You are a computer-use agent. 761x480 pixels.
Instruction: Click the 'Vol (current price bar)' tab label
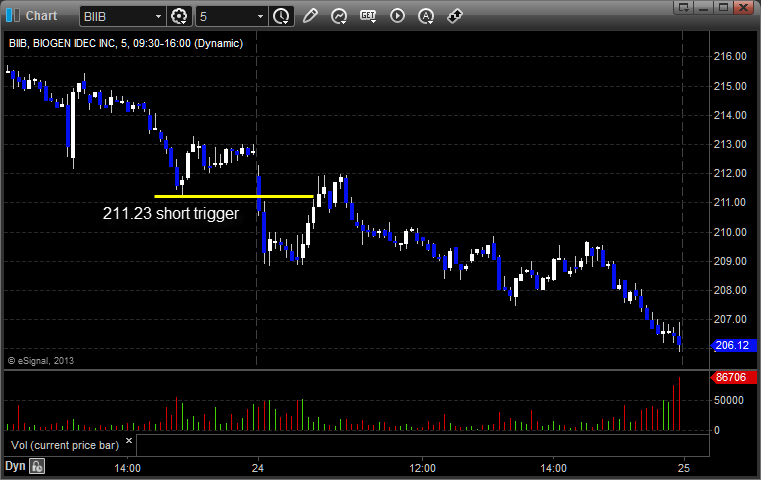tap(65, 445)
